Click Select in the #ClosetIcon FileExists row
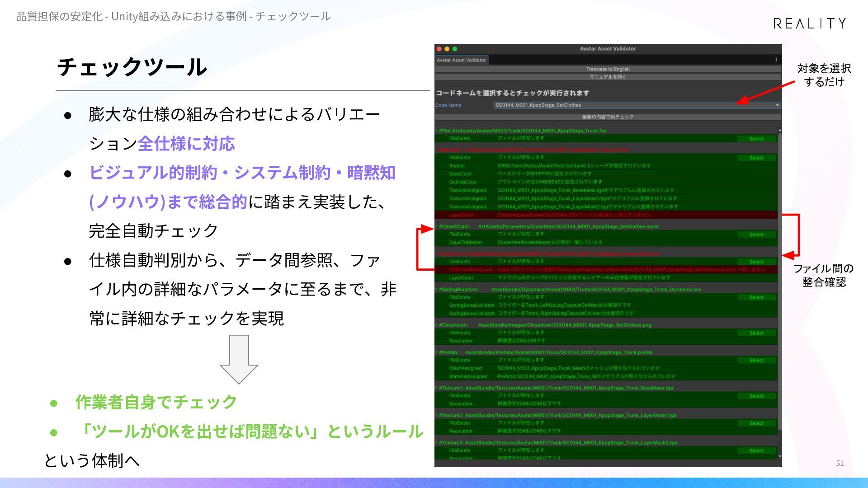868x488 pixels. pyautogui.click(x=756, y=333)
